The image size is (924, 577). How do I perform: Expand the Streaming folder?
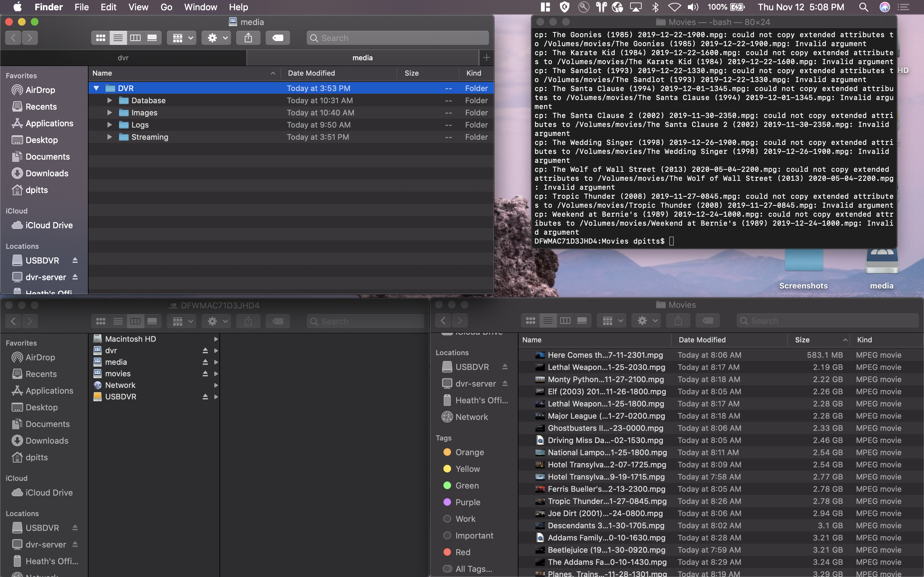click(110, 137)
